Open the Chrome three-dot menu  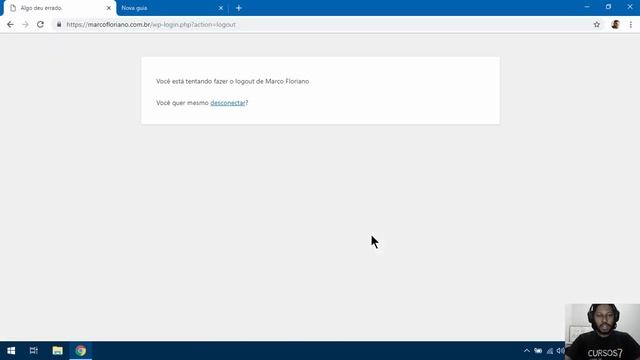631,24
